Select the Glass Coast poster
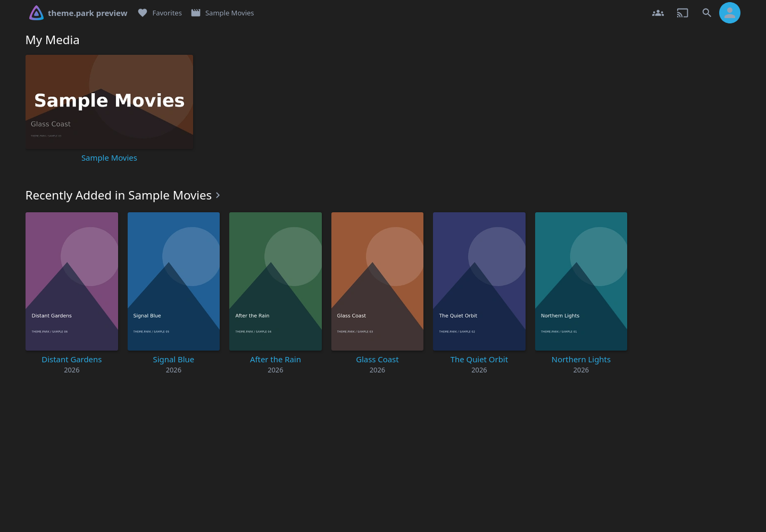 pyautogui.click(x=377, y=281)
